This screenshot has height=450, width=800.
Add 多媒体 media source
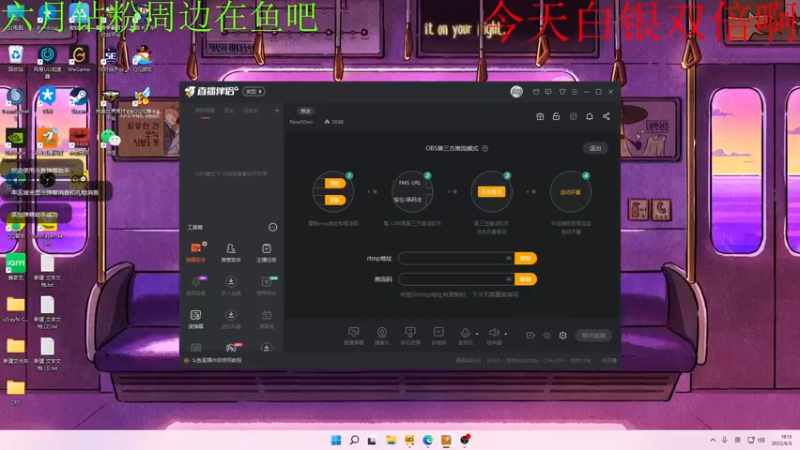438,336
